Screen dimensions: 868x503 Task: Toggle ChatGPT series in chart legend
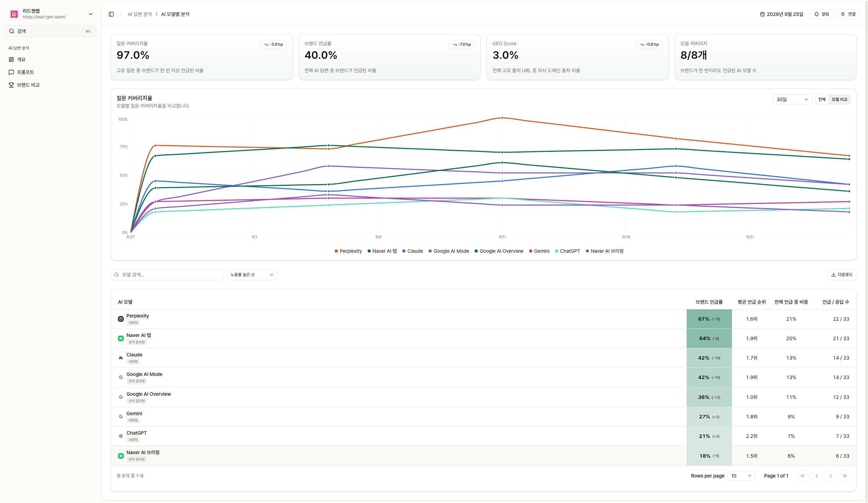(568, 251)
